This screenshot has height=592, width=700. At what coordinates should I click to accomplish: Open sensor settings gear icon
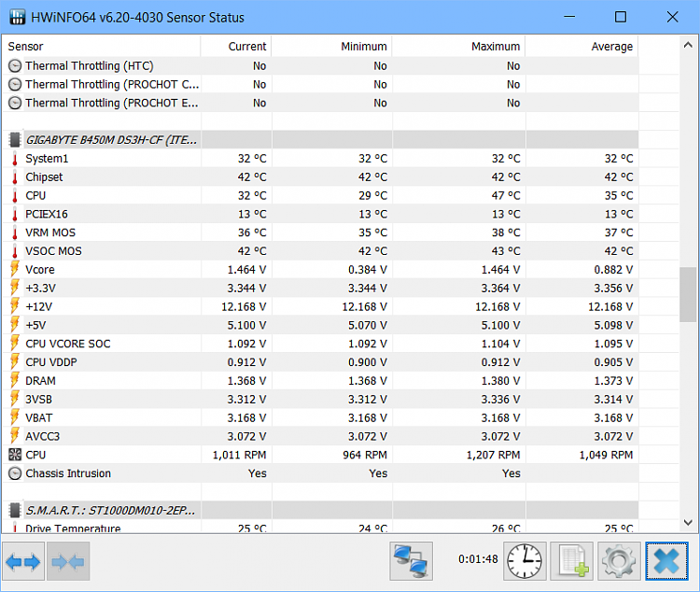619,561
